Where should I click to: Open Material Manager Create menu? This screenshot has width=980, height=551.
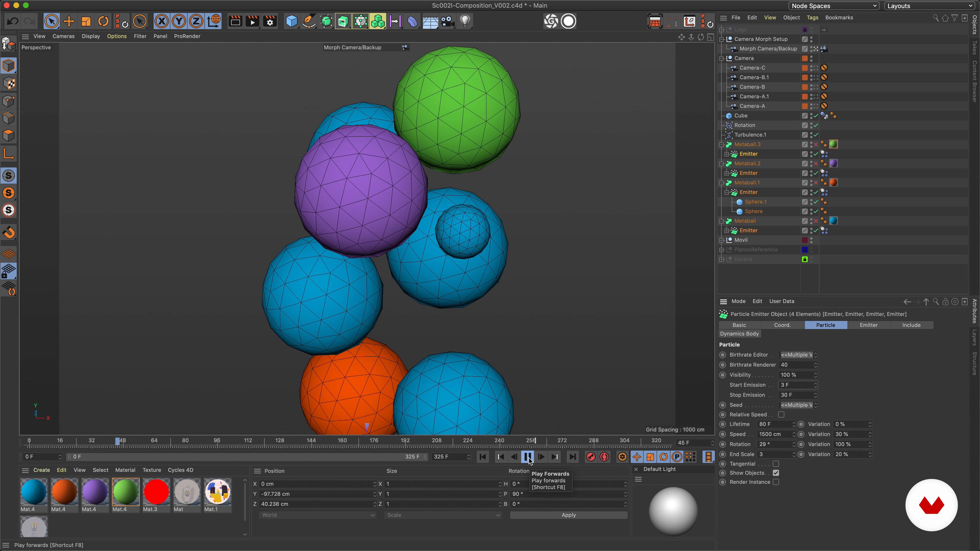[41, 470]
